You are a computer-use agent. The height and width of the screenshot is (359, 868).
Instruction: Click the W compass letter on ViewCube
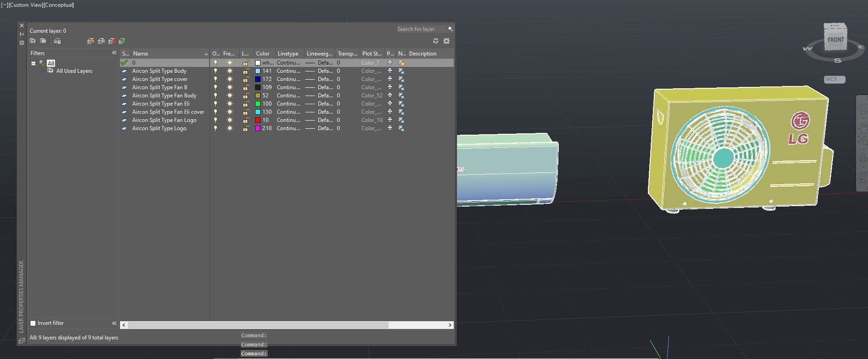808,49
